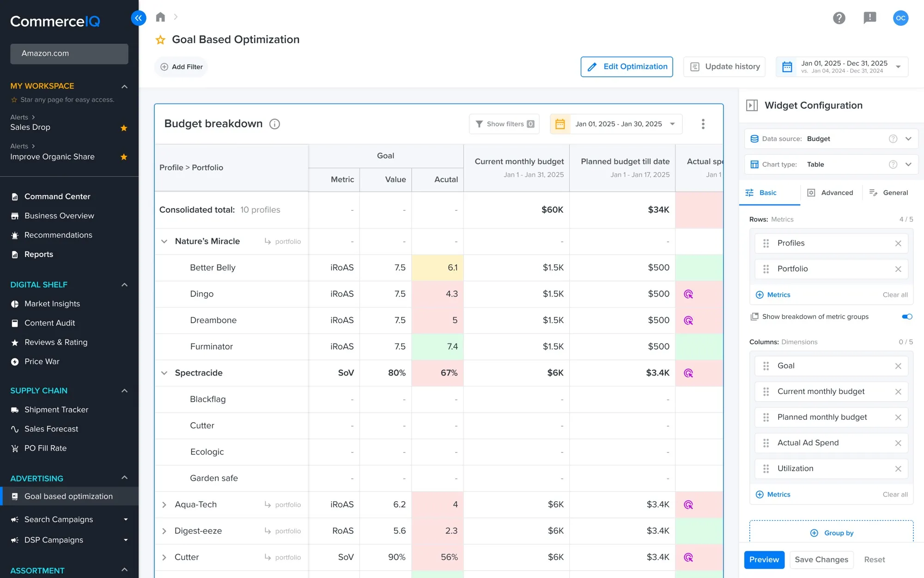Collapse the MY WORKSPACE section
The image size is (924, 578).
click(x=124, y=86)
